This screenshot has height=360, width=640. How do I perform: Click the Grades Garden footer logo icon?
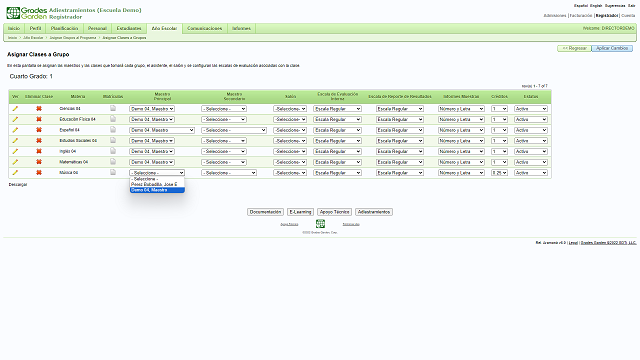pos(320,224)
